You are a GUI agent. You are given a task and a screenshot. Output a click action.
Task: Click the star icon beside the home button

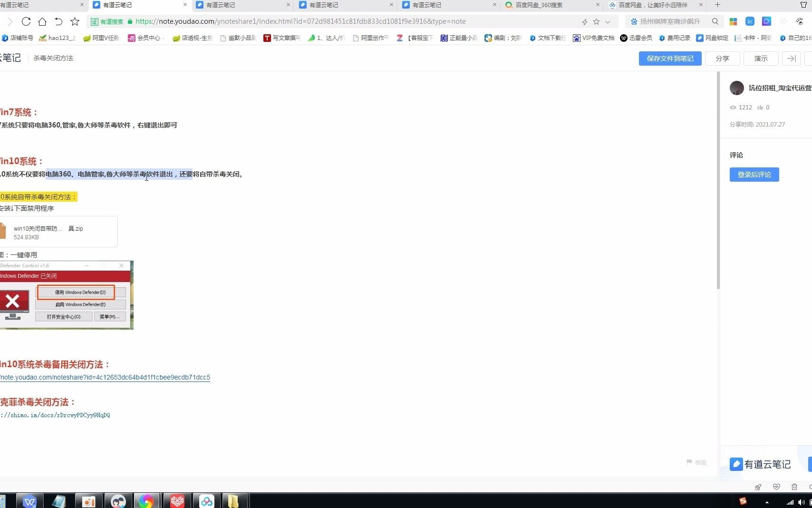(x=75, y=21)
